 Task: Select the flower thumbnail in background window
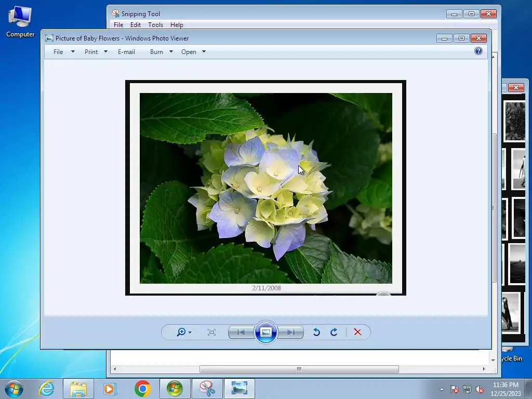(x=515, y=121)
